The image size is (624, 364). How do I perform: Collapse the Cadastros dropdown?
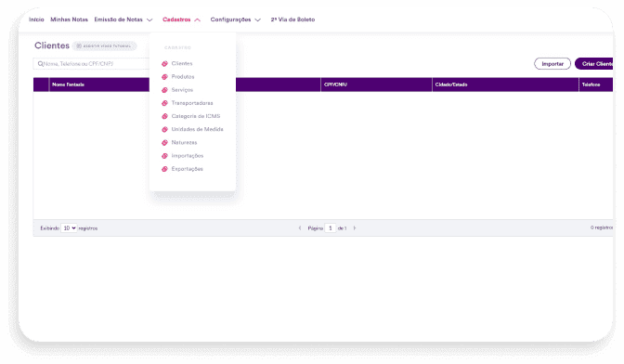[181, 19]
